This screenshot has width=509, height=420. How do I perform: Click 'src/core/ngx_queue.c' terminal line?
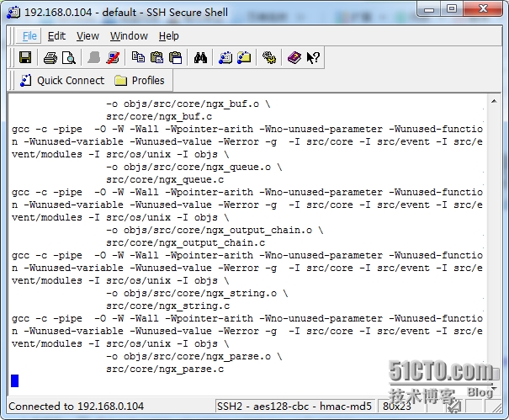pyautogui.click(x=165, y=179)
